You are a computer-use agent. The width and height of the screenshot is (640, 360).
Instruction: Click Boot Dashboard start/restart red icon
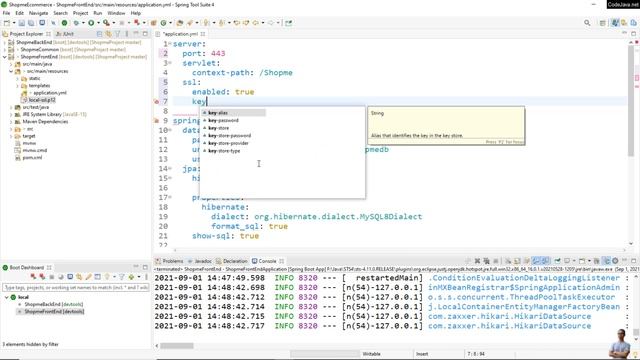[33, 277]
